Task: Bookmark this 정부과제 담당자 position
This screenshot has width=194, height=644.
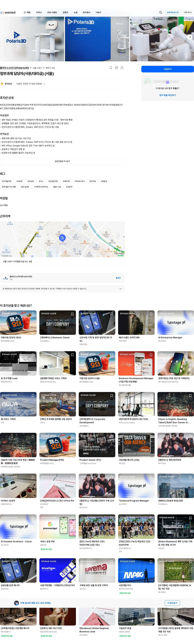Action: click(x=111, y=68)
